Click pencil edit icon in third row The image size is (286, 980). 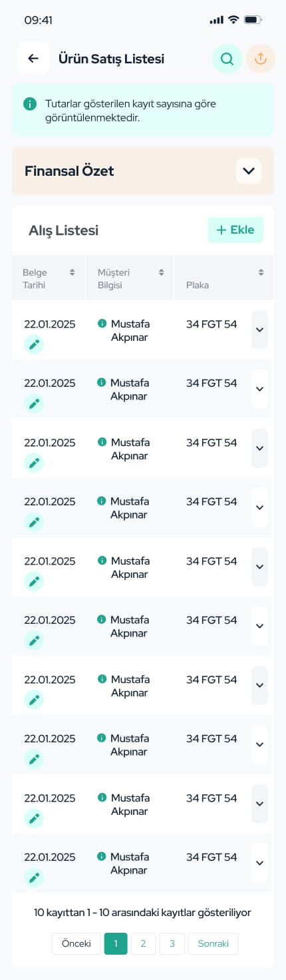point(34,463)
